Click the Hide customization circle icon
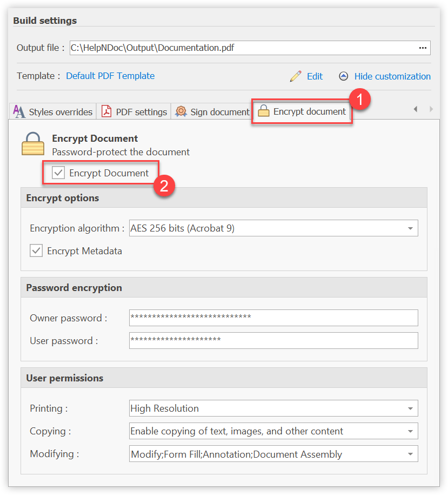 point(344,76)
